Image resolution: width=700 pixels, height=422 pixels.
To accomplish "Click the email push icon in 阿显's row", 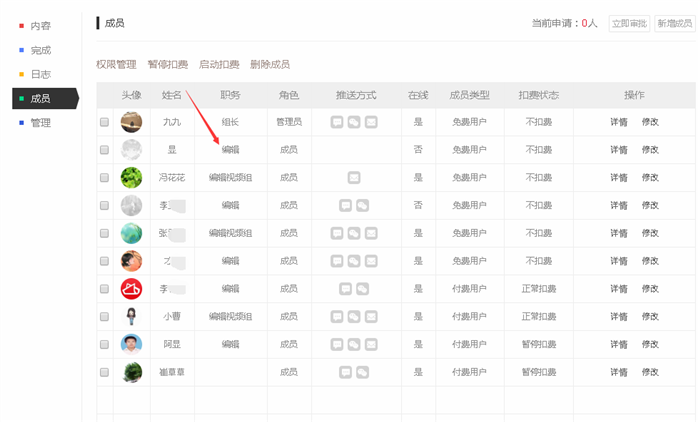I will click(x=371, y=344).
